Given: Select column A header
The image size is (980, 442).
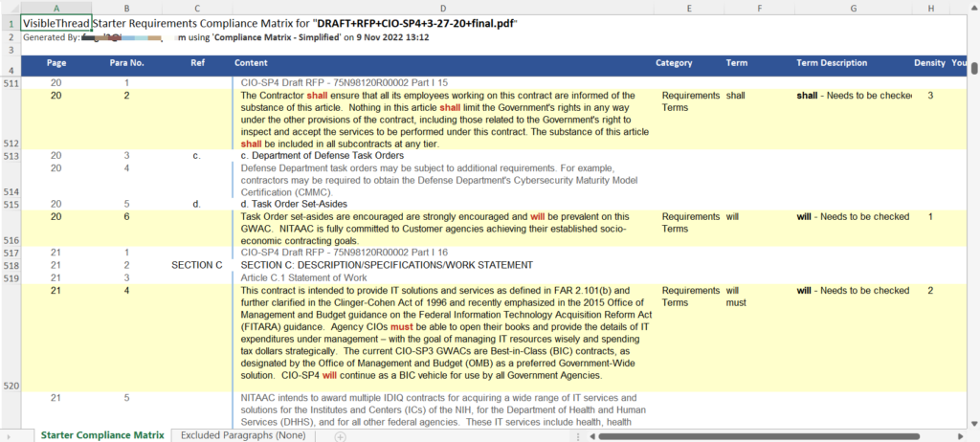Looking at the screenshot, I should click(56, 8).
